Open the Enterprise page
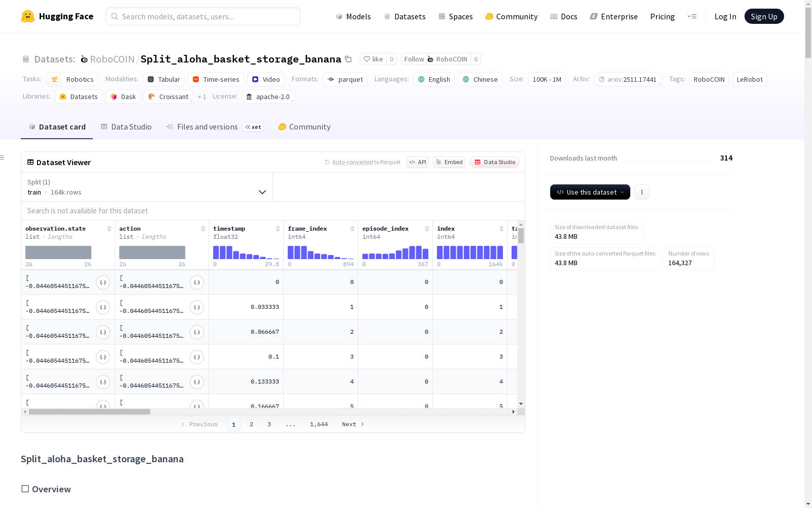Screen dimensions: 812x508 (614, 16)
